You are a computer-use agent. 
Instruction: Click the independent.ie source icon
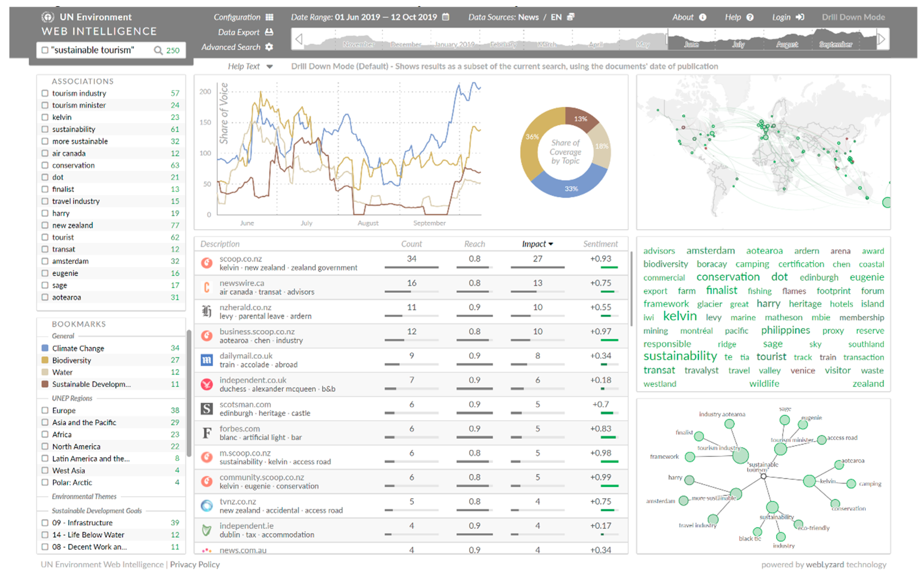206,530
